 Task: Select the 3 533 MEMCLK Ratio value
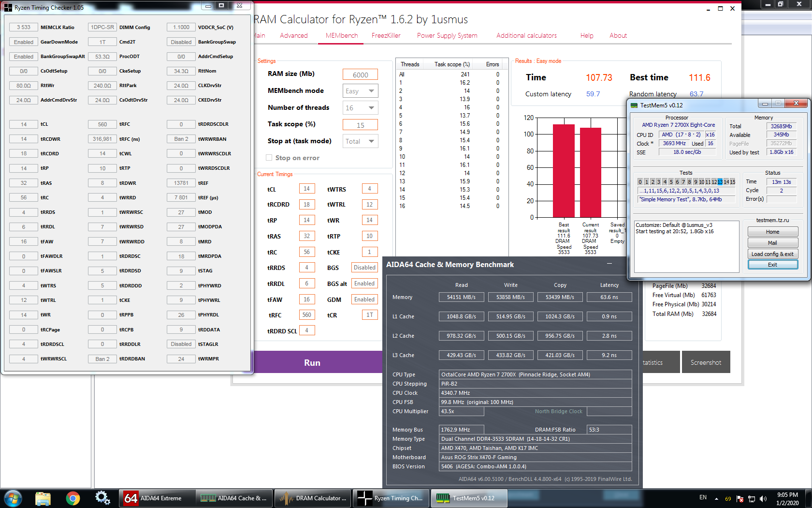coord(24,27)
